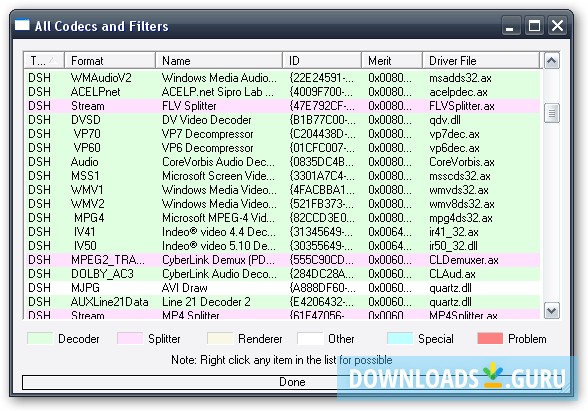Click the green Decoder legend swatch

tap(40, 338)
